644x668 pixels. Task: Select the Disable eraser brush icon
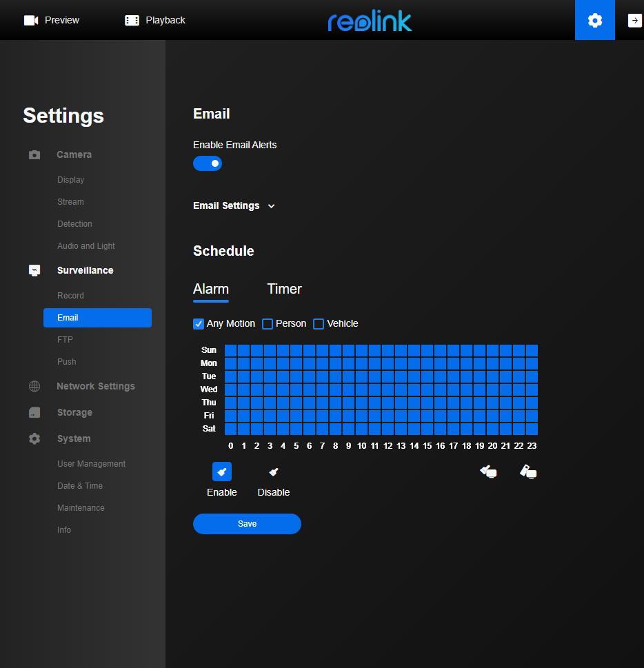coord(274,472)
